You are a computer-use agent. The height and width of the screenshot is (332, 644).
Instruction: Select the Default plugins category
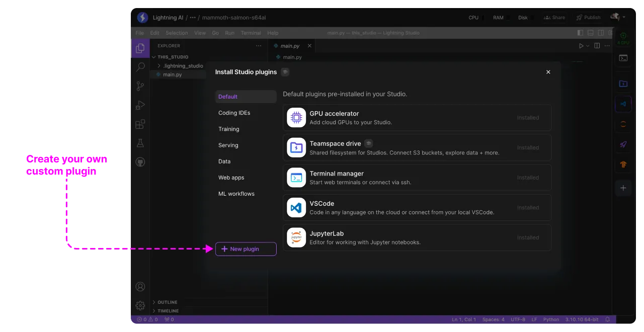[x=246, y=97]
